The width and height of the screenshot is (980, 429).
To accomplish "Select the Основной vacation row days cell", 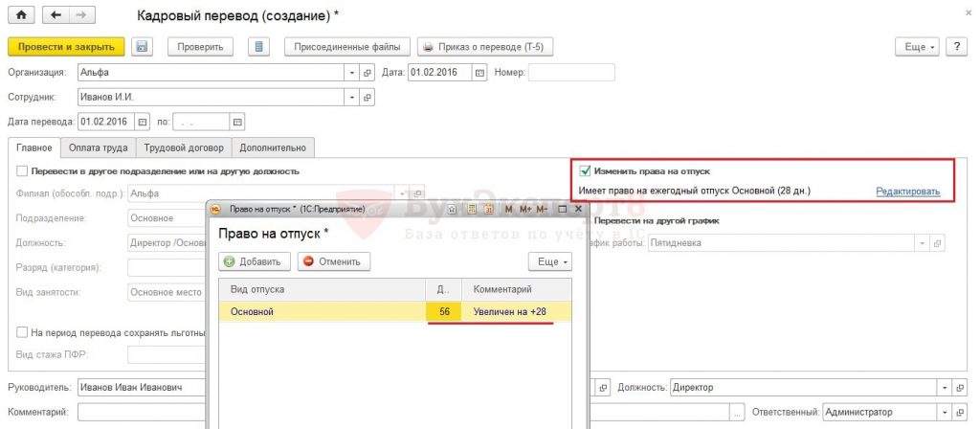I will (x=444, y=311).
